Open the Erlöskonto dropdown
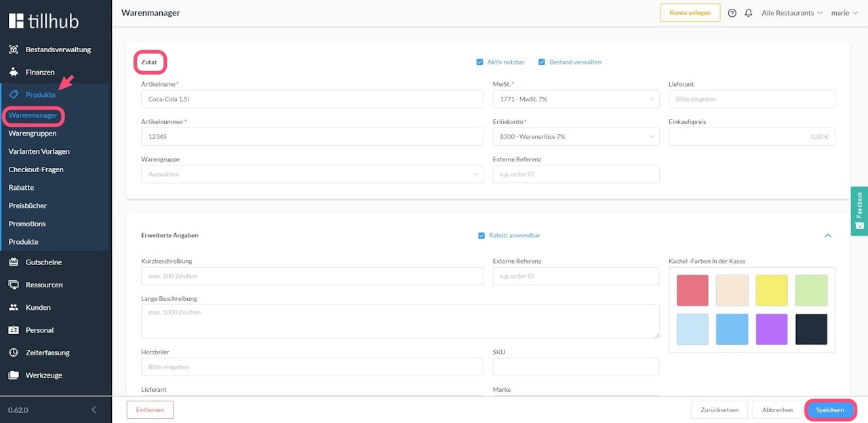The height and width of the screenshot is (423, 868). click(x=576, y=137)
